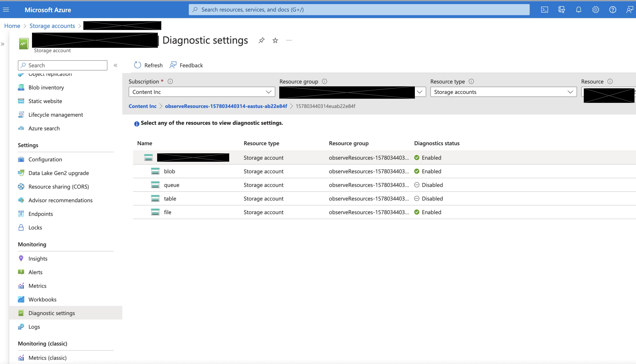This screenshot has height=364, width=636.
Task: Select the blob resource row
Action: coord(169,171)
